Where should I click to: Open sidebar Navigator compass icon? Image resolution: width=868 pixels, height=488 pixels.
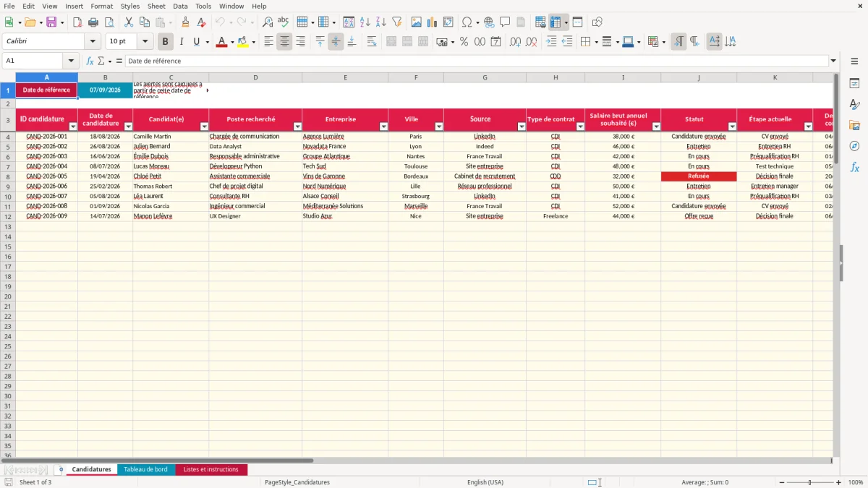pyautogui.click(x=854, y=146)
